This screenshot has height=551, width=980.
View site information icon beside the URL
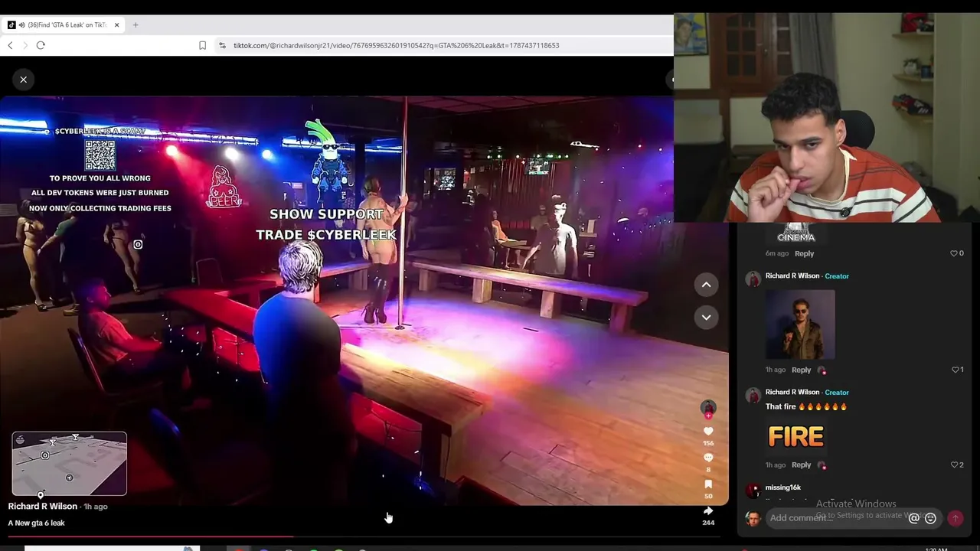tap(222, 45)
